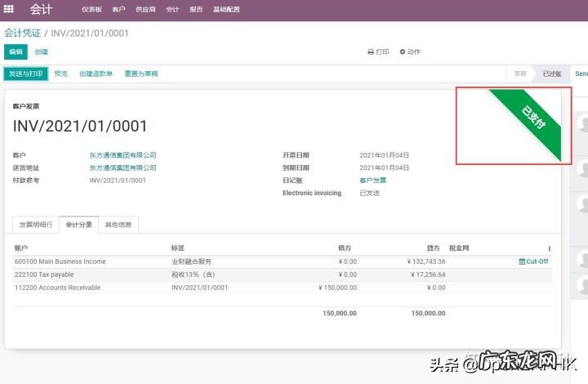The height and width of the screenshot is (384, 588).
Task: Select the 112200 Accounts Receivable row
Action: click(283, 288)
